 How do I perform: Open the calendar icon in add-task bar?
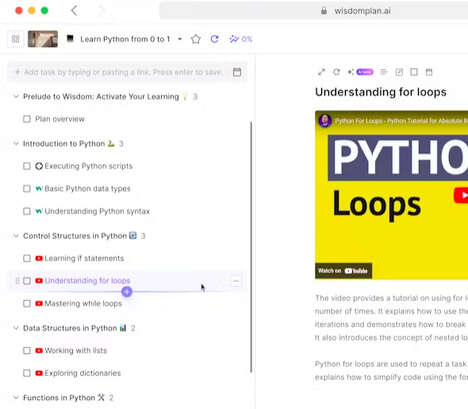point(237,72)
